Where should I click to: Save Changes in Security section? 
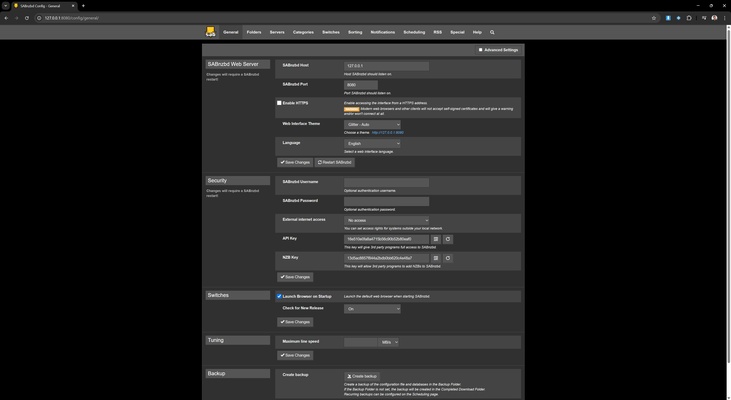pos(295,277)
